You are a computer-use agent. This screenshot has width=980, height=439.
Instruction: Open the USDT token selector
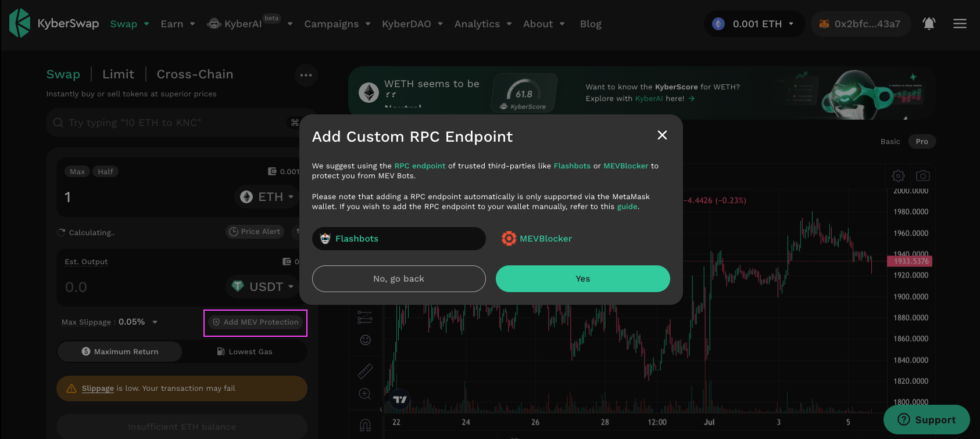click(262, 287)
